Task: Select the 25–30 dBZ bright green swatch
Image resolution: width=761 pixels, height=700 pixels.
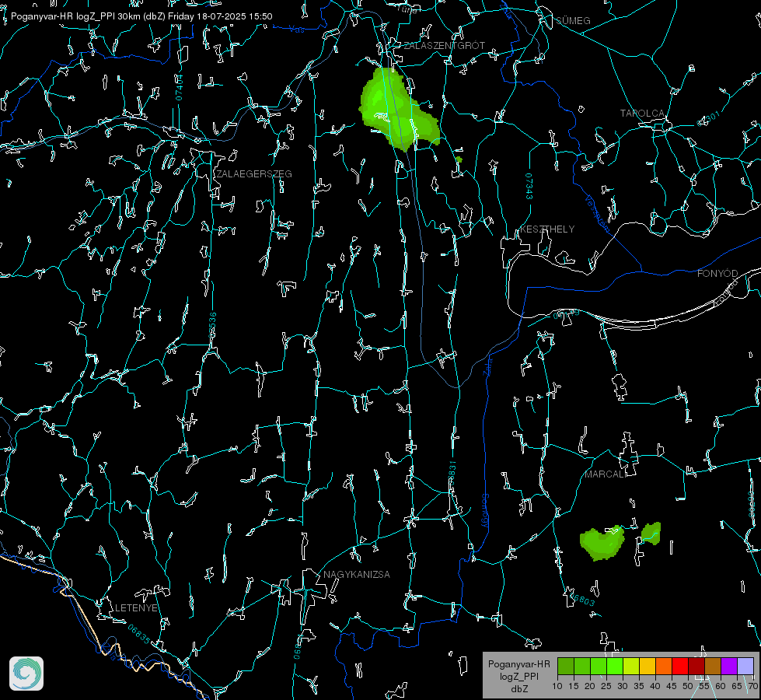Action: (615, 666)
